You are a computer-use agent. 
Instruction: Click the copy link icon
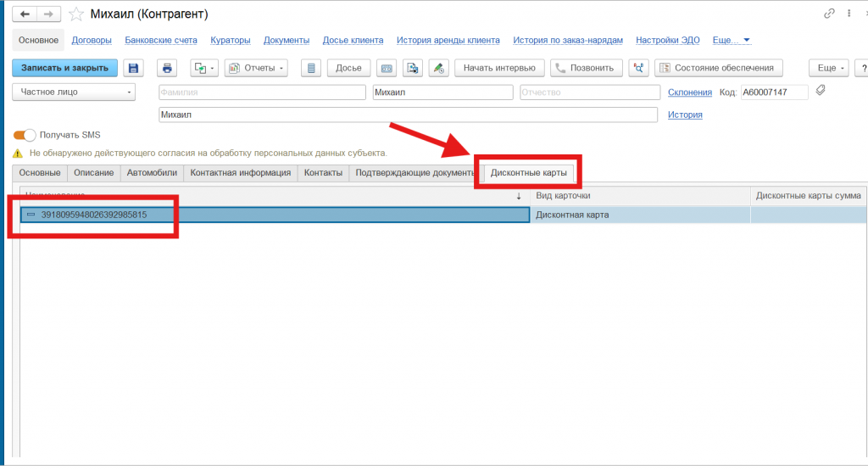[829, 14]
